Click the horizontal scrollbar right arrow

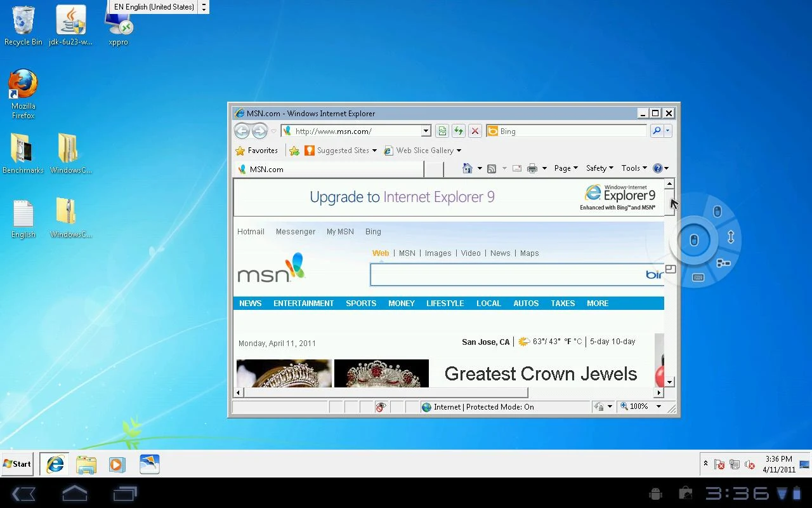coord(658,393)
